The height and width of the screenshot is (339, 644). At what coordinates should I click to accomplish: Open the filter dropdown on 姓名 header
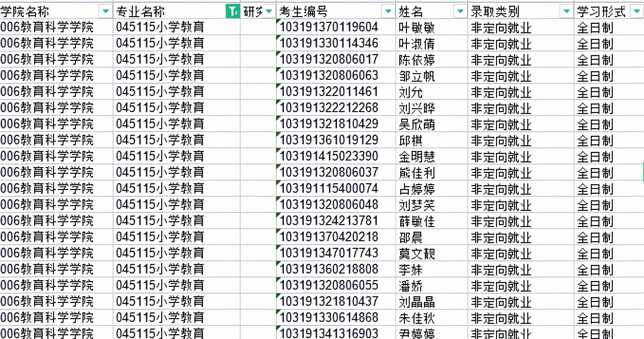pyautogui.click(x=460, y=10)
